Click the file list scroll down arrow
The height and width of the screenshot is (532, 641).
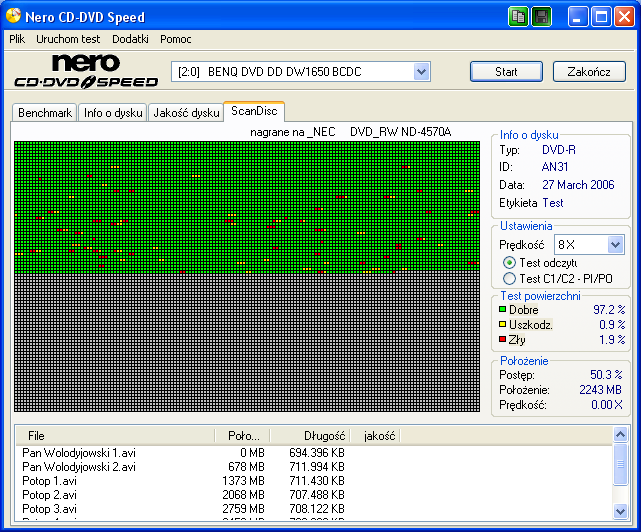pyautogui.click(x=620, y=511)
